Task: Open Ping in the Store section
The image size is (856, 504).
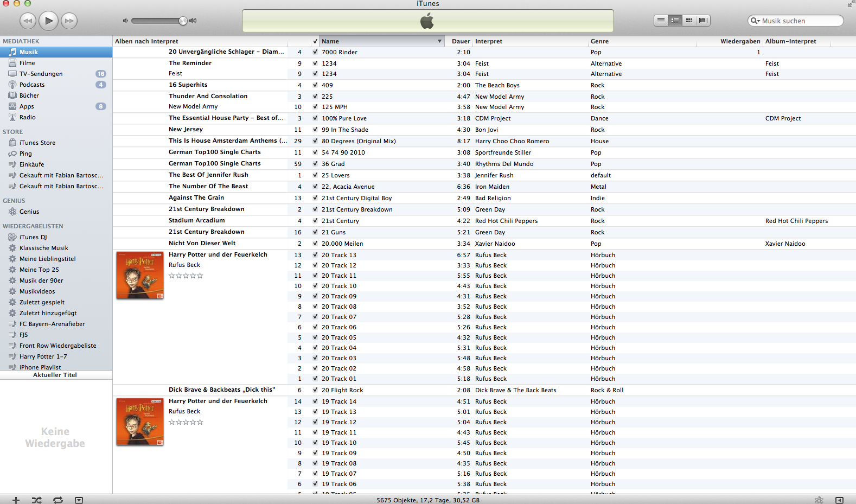Action: [x=56, y=154]
